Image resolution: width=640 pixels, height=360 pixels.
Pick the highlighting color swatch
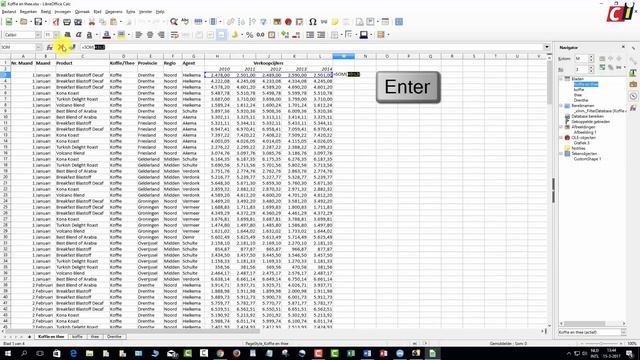coord(121,35)
